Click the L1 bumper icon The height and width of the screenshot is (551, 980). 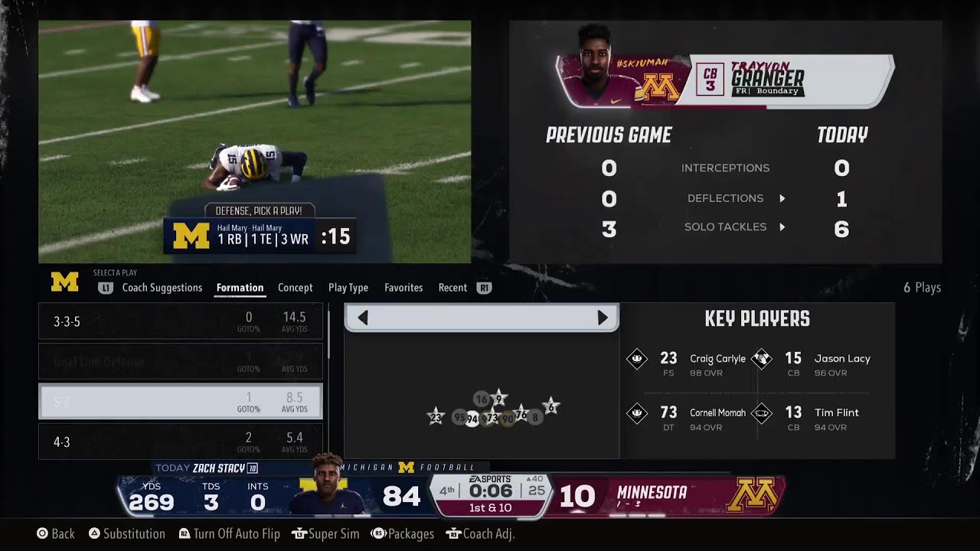pos(106,288)
